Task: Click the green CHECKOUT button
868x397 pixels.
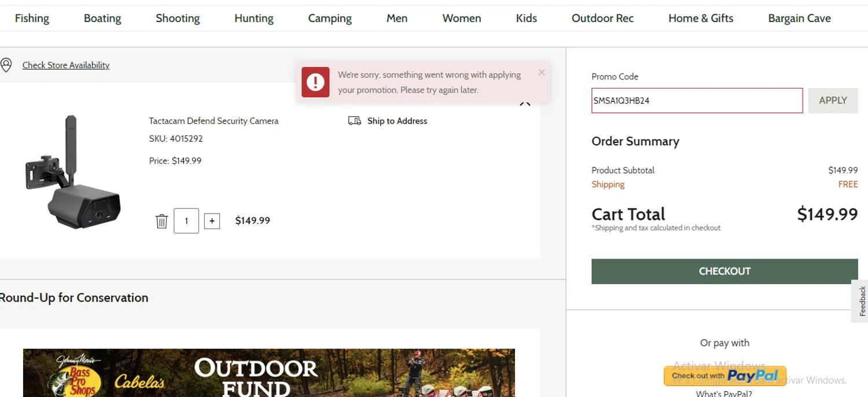Action: point(724,271)
